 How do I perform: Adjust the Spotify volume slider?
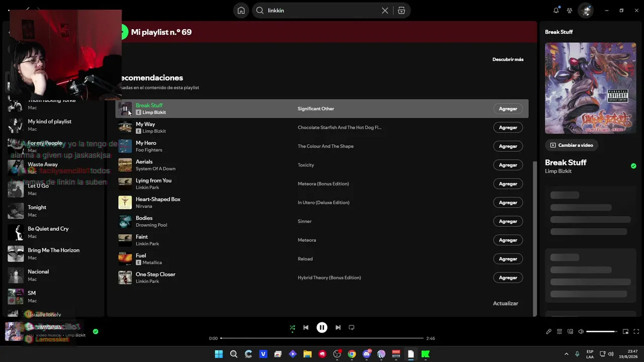pyautogui.click(x=601, y=331)
